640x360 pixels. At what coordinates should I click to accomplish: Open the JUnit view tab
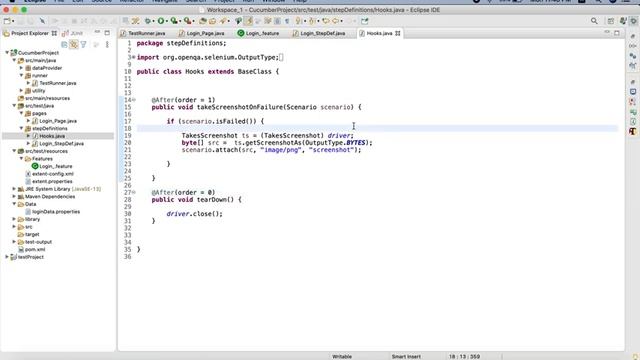73,33
